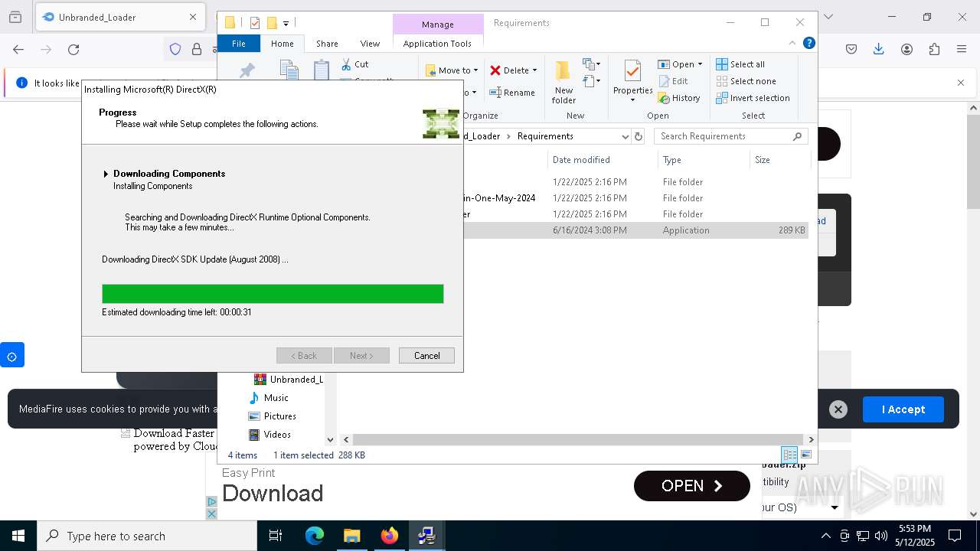Open Firefox application hamburger menu

pyautogui.click(x=962, y=50)
